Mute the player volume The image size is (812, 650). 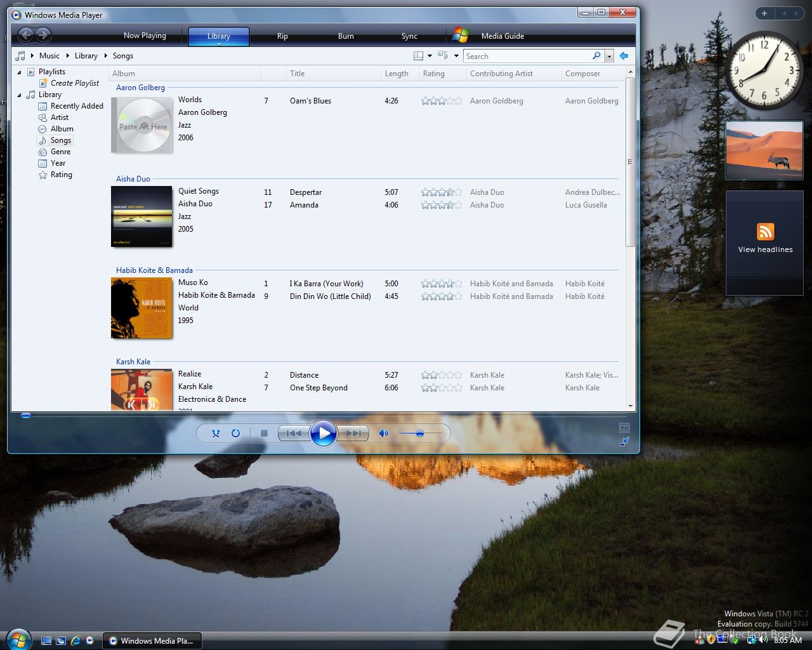coord(383,433)
